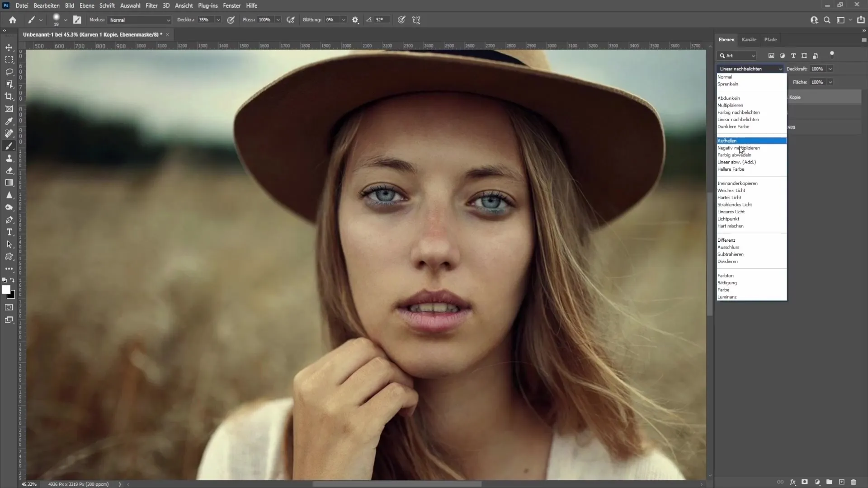Open the smoothing options gear

[x=355, y=20]
